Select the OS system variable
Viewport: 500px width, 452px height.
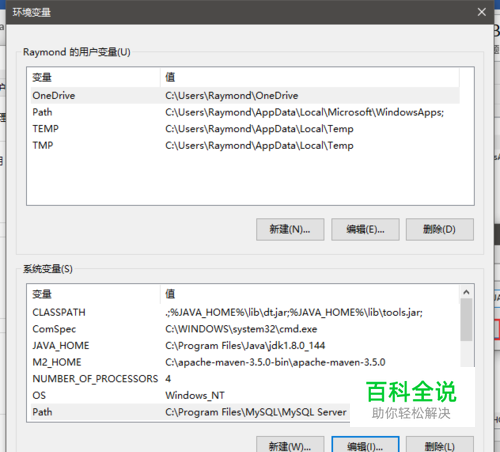[x=190, y=396]
